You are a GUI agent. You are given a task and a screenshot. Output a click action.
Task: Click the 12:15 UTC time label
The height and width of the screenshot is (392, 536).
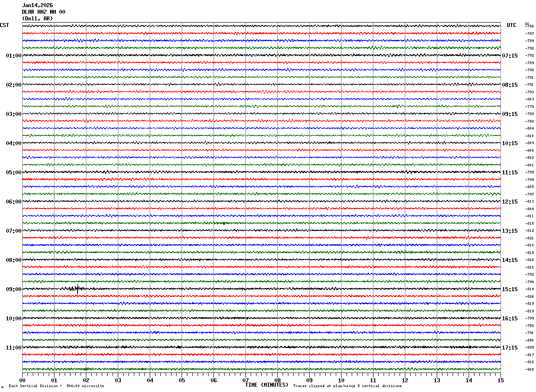[x=510, y=202]
